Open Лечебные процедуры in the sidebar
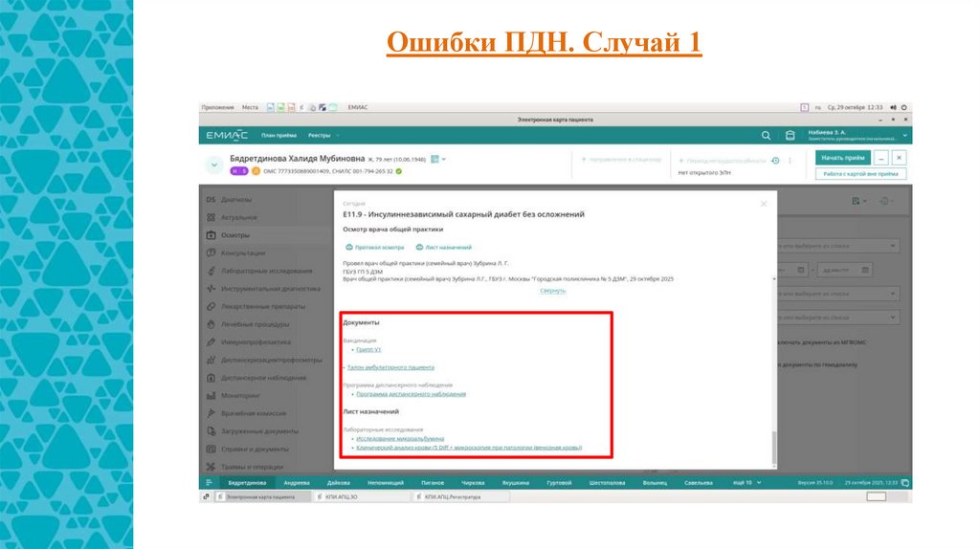This screenshot has width=980, height=549. pos(255,325)
